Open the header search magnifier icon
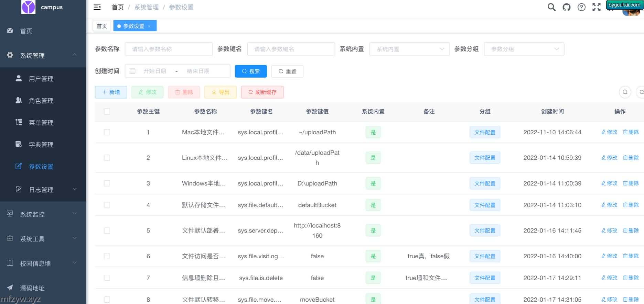The height and width of the screenshot is (304, 644). pos(551,7)
